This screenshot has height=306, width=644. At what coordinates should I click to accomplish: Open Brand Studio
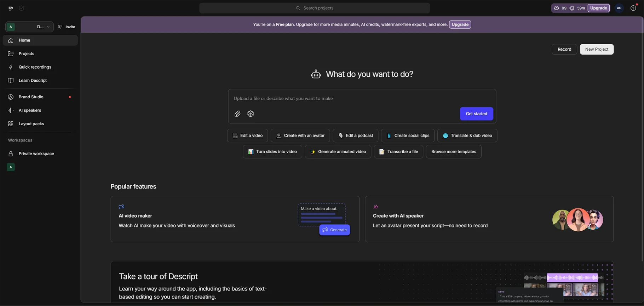coord(40,97)
